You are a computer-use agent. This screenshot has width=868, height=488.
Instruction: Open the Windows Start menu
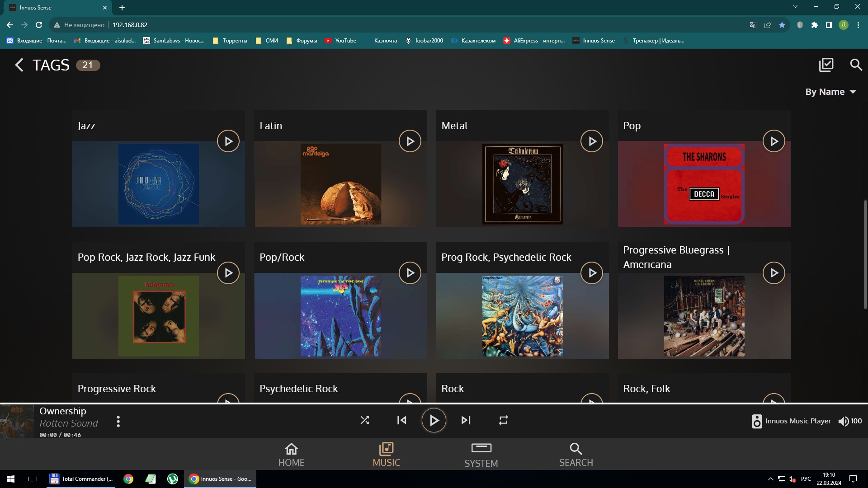click(11, 479)
